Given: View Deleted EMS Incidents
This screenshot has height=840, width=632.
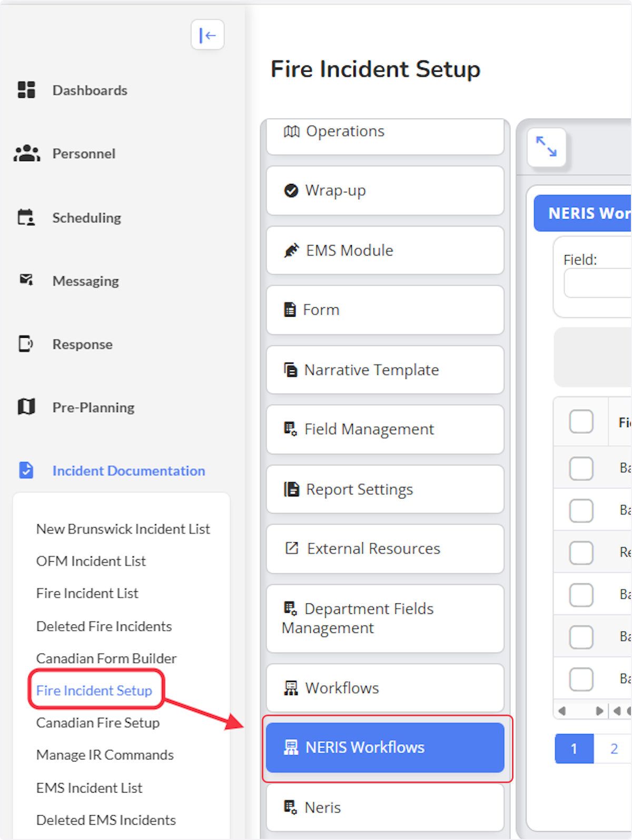Looking at the screenshot, I should [106, 820].
